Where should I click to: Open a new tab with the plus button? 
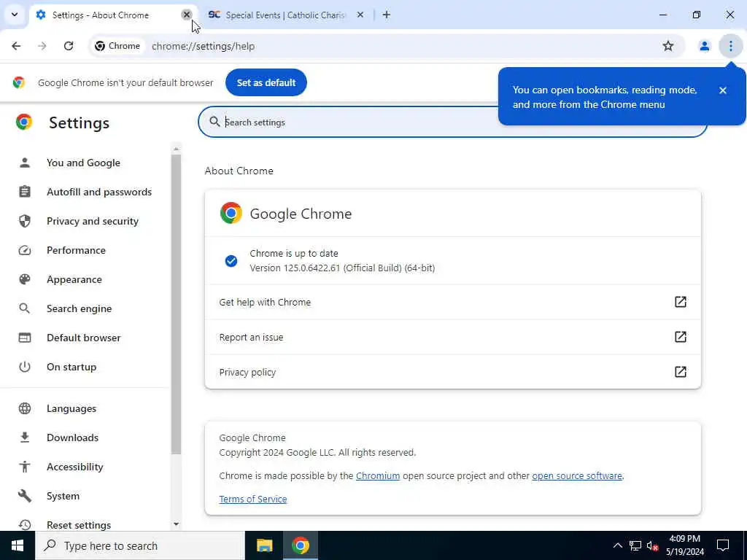click(x=387, y=15)
